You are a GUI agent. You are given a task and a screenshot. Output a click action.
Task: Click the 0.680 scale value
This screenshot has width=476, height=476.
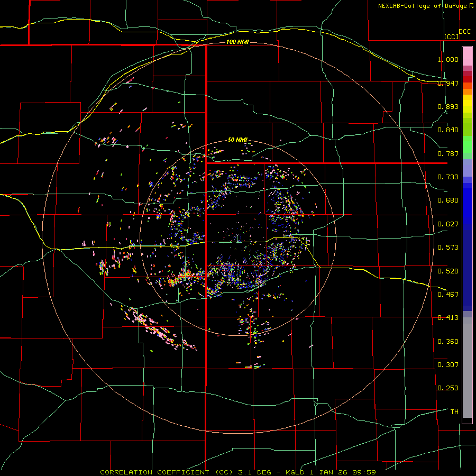448,200
